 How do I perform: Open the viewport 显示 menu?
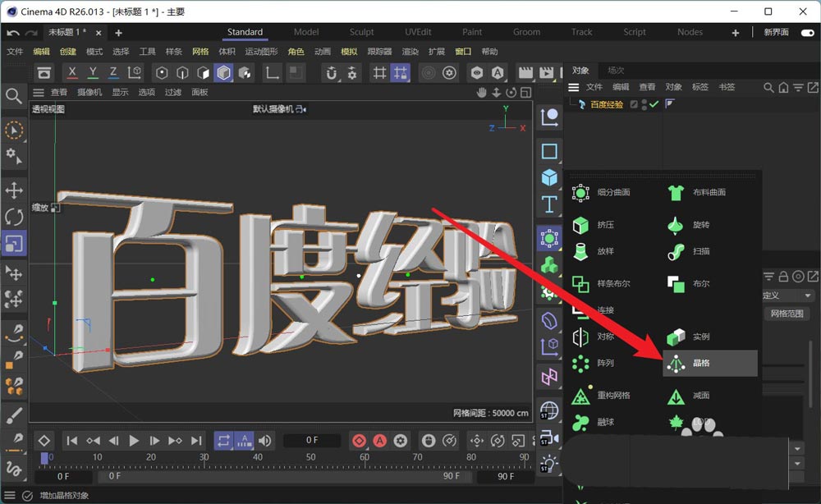click(x=120, y=93)
